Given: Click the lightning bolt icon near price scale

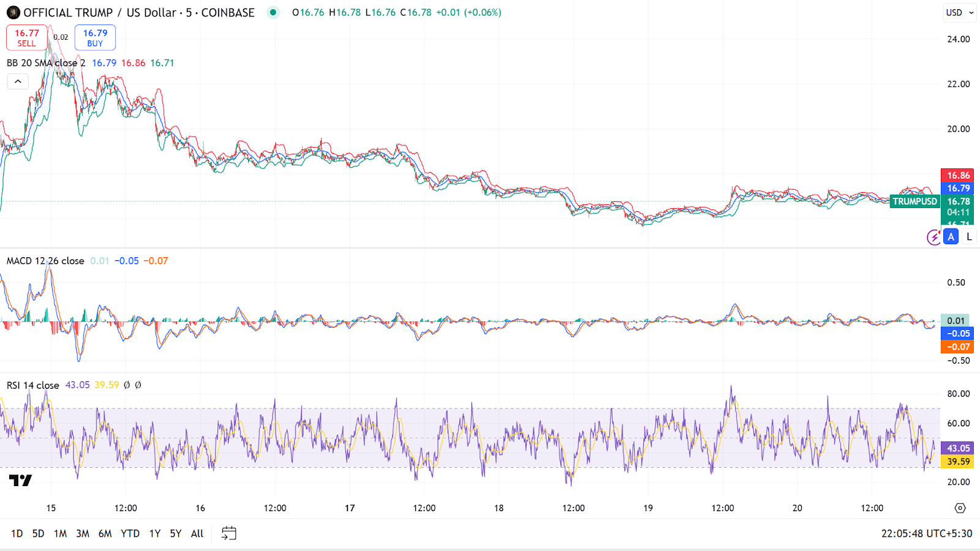Looking at the screenshot, I should coord(933,237).
